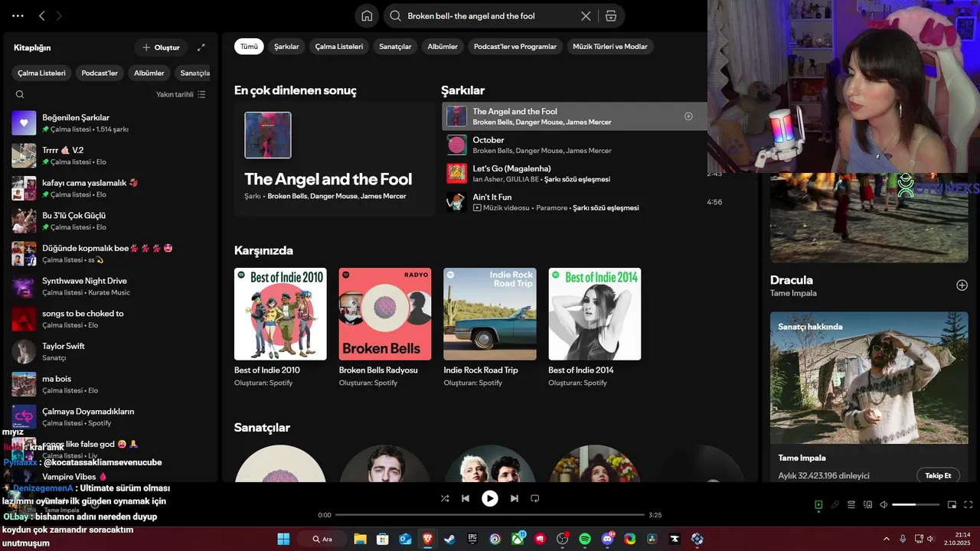Open Çalmaya Doyamadıkların playlist
The height and width of the screenshot is (551, 980).
point(111,416)
